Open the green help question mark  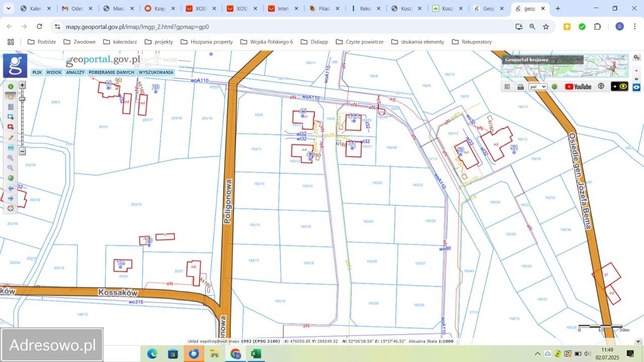tap(554, 86)
